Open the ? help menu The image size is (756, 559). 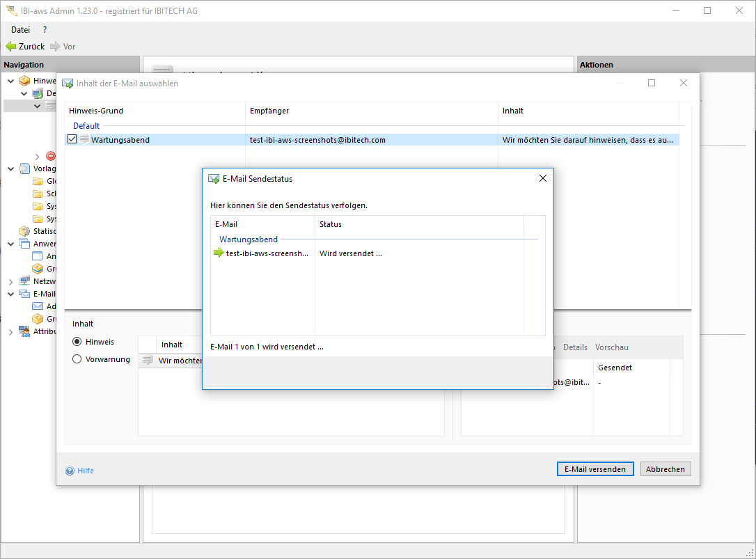[x=45, y=30]
